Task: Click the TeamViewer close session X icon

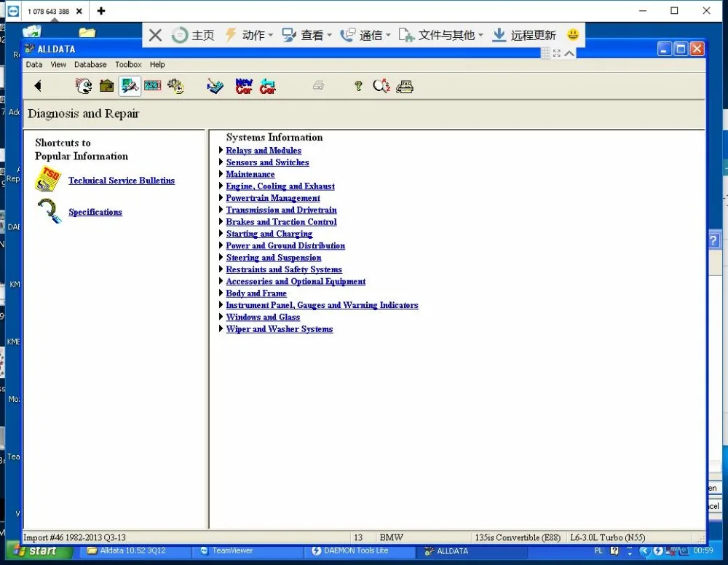Action: pos(156,35)
